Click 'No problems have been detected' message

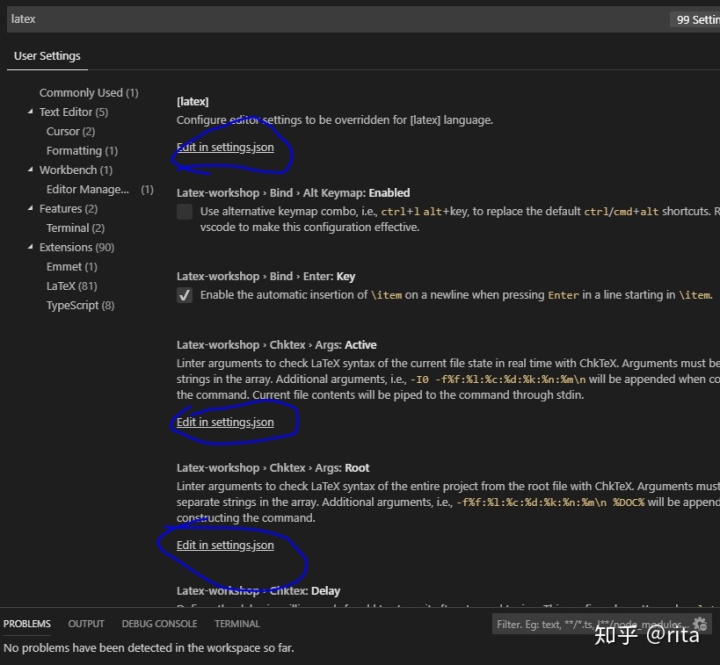coord(148,648)
